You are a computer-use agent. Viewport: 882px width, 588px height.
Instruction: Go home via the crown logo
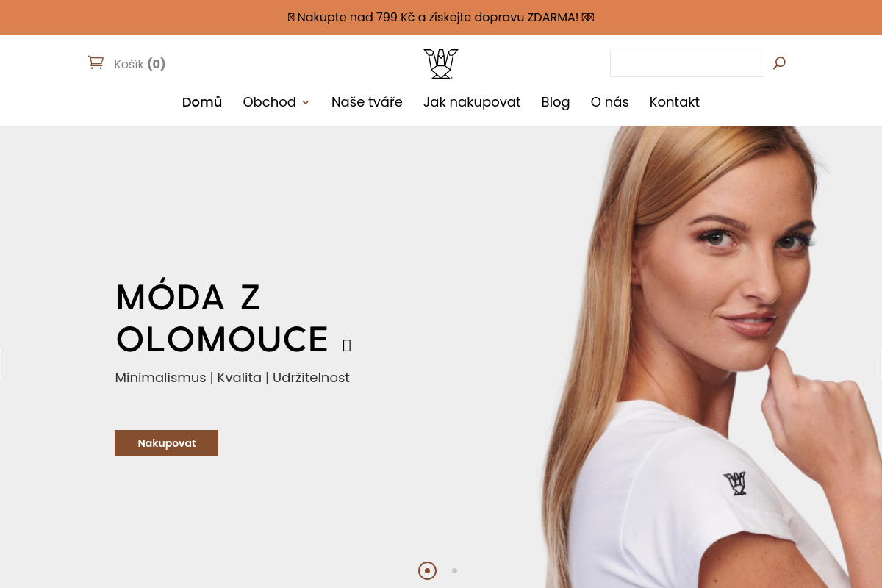click(x=441, y=64)
